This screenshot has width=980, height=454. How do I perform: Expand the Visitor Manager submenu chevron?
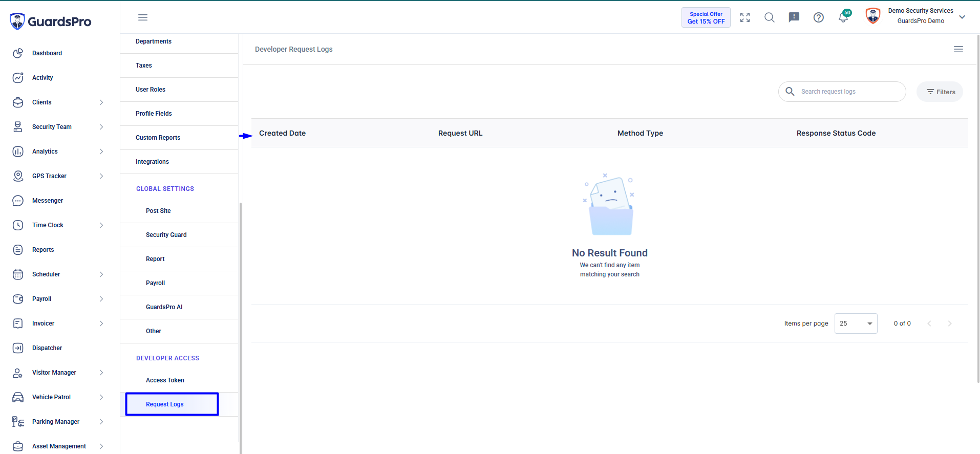101,373
